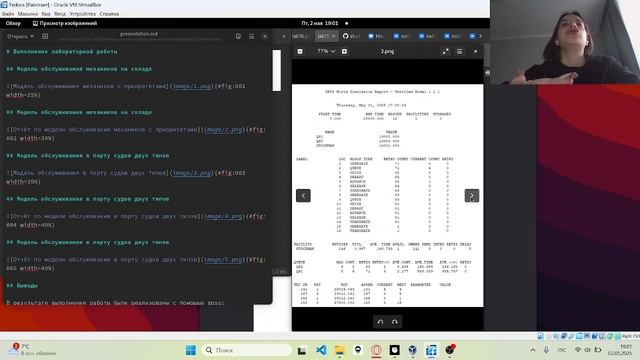The image size is (640, 360).
Task: Zoom in with the plus button
Action: (x=344, y=51)
